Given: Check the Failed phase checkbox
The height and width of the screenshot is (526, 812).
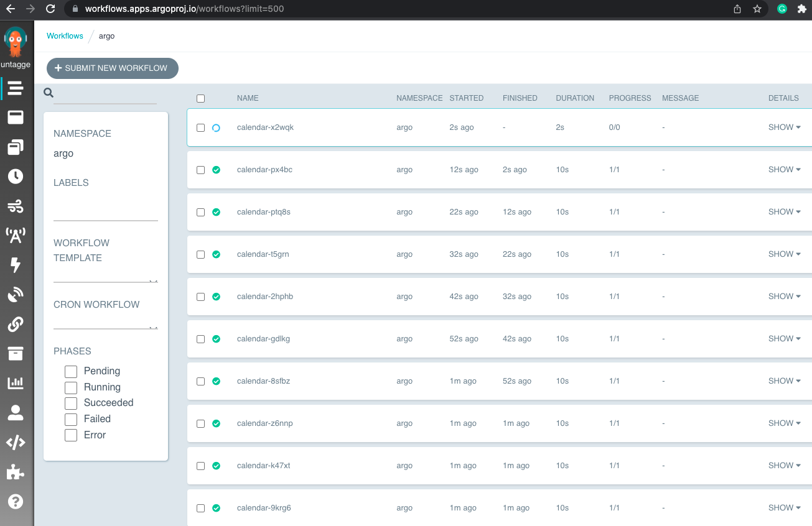Looking at the screenshot, I should pos(70,419).
